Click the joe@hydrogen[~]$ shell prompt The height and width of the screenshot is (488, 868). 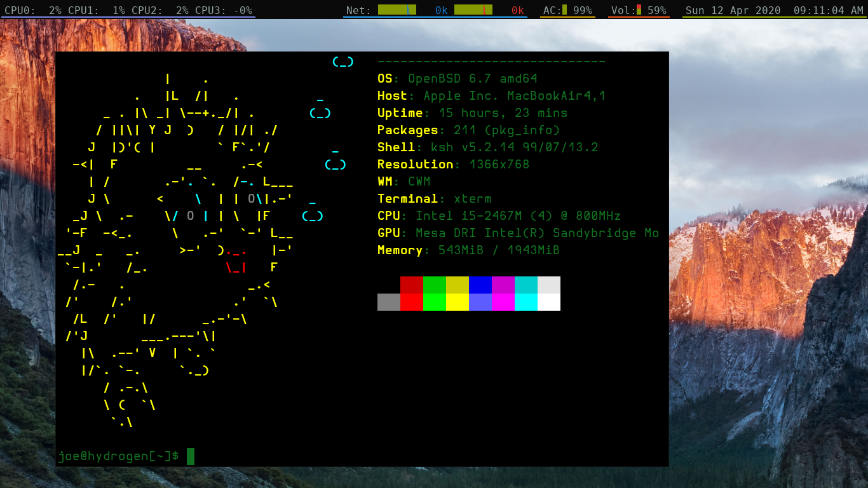[118, 456]
